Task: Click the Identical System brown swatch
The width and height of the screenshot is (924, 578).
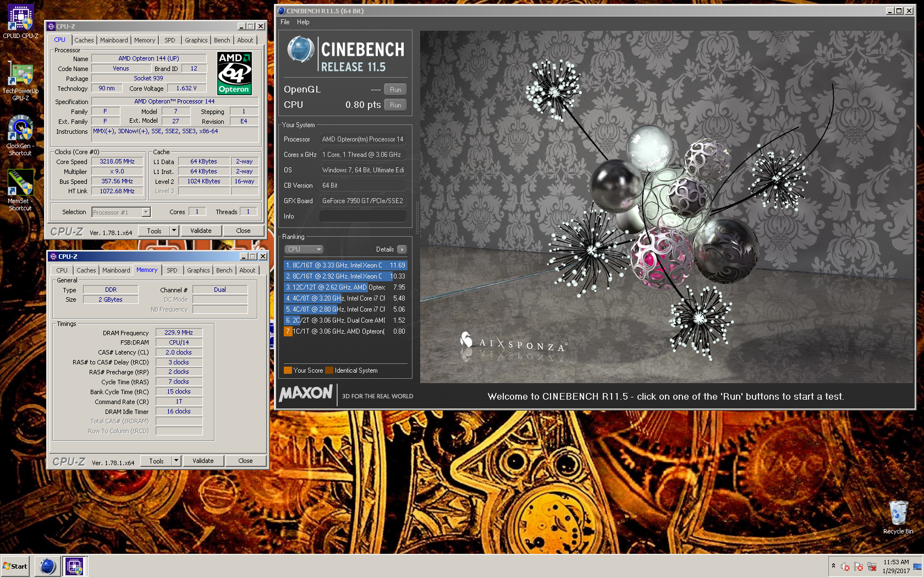Action: tap(329, 370)
